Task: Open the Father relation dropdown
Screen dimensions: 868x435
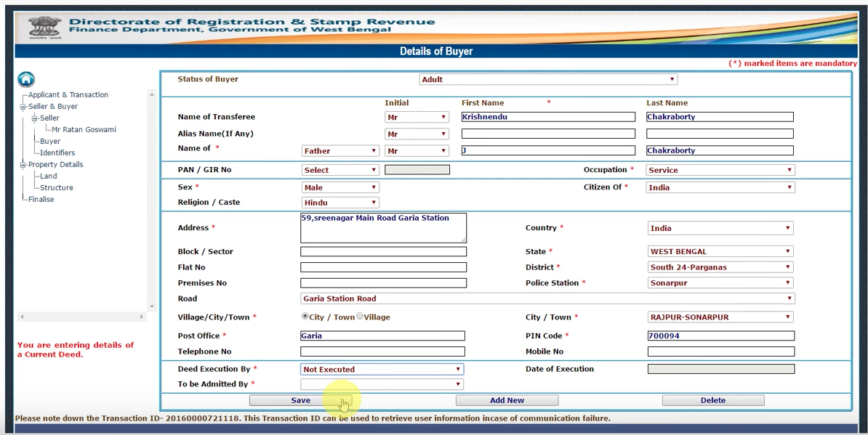Action: click(x=340, y=151)
